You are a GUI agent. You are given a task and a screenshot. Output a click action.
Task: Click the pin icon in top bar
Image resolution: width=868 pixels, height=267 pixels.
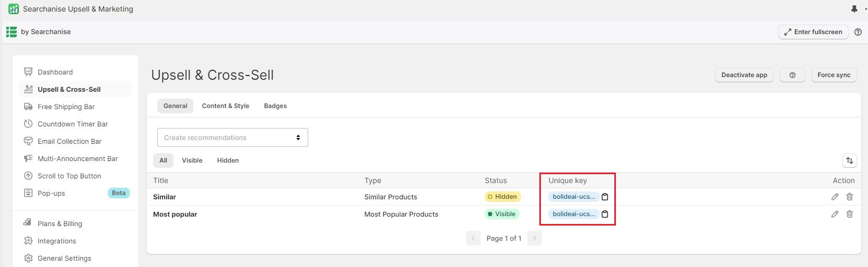(x=854, y=9)
